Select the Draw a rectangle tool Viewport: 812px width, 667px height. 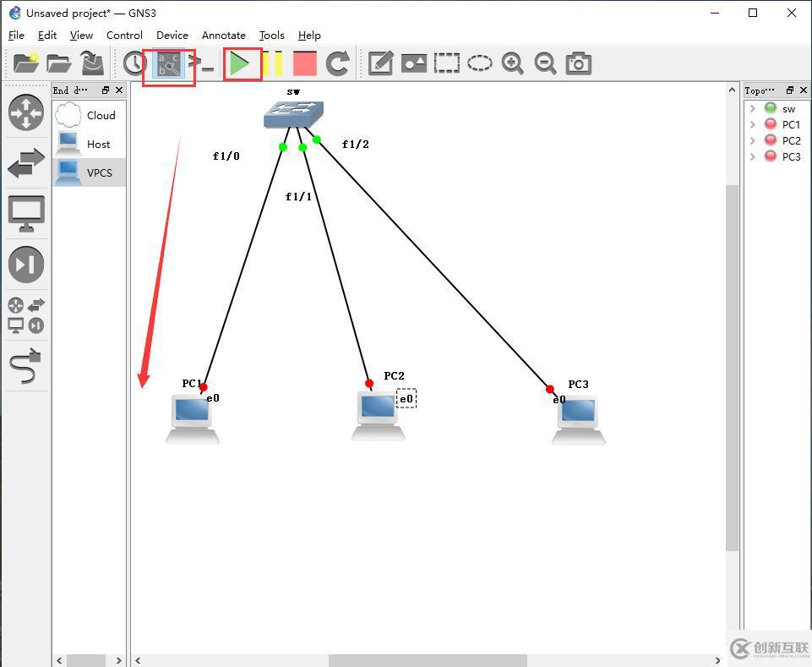pyautogui.click(x=446, y=63)
